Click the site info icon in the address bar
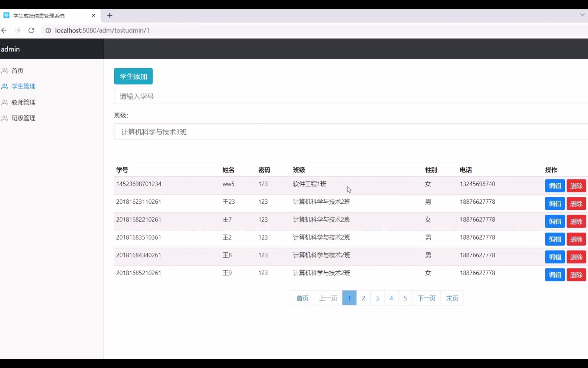588x368 pixels. (48, 30)
